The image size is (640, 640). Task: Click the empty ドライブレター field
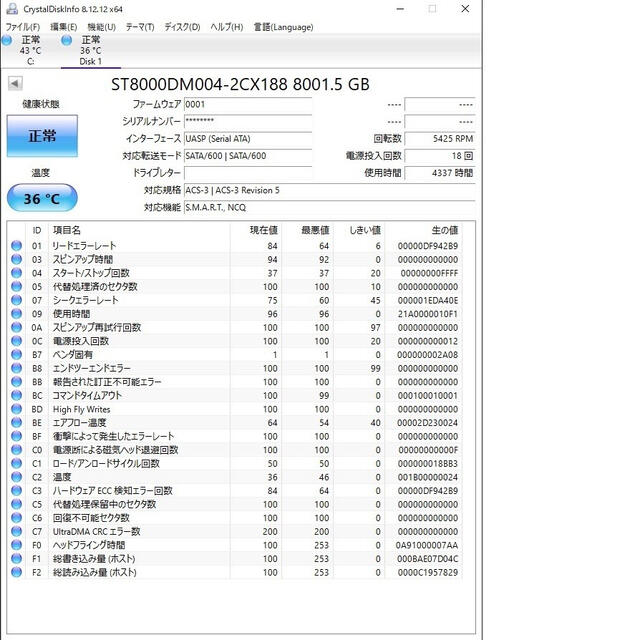[248, 173]
